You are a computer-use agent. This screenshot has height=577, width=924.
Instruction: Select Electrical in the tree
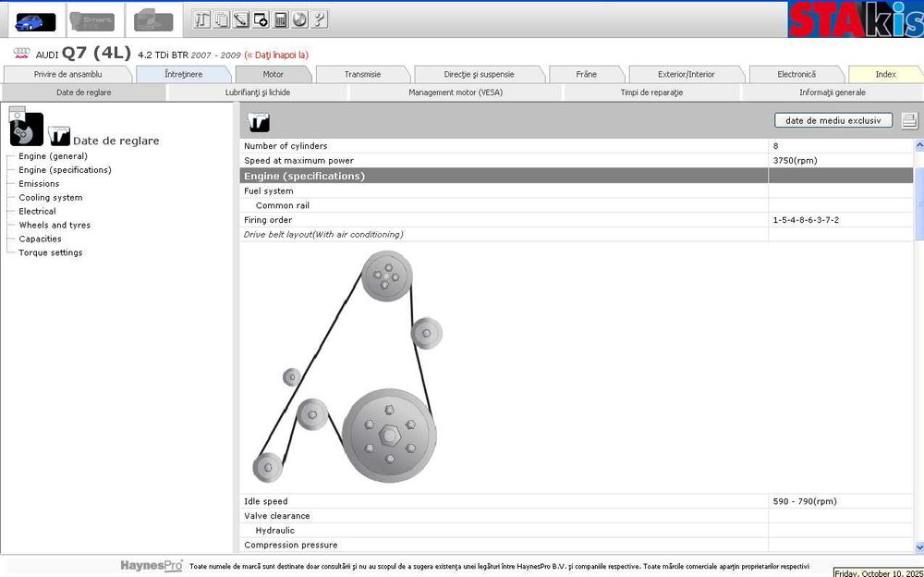[37, 211]
